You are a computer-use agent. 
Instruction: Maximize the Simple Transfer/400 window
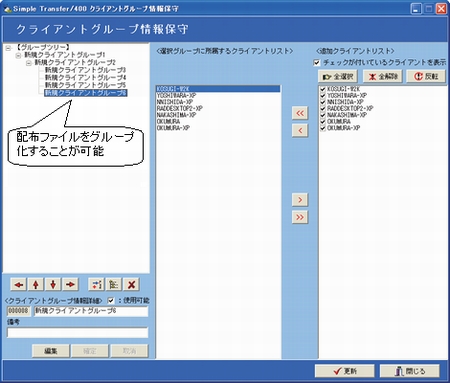tap(428, 8)
